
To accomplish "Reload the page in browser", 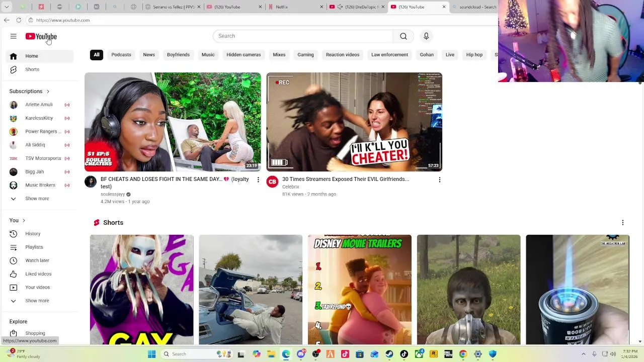I will pyautogui.click(x=19, y=20).
